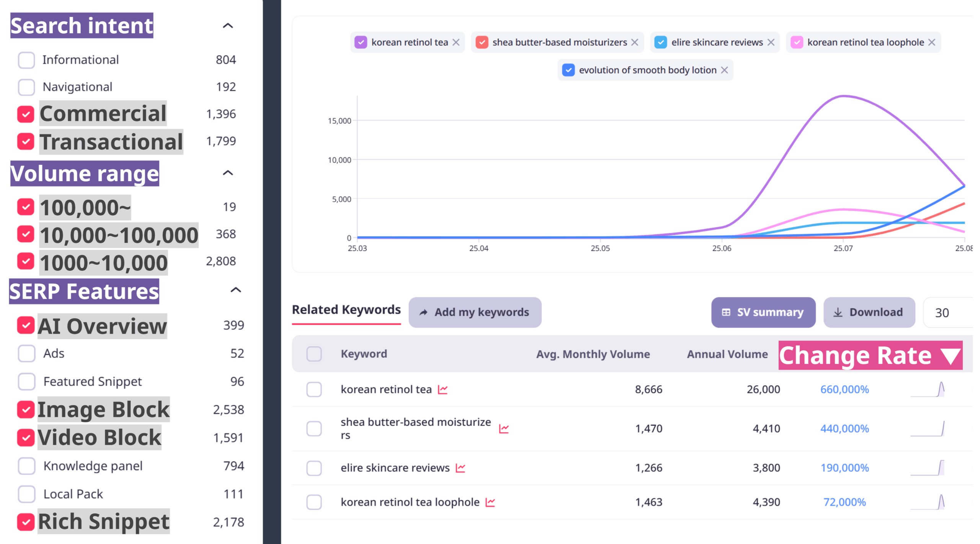Open sparkline thumbnail in korean retinol tea row
The image size is (980, 544).
(927, 390)
